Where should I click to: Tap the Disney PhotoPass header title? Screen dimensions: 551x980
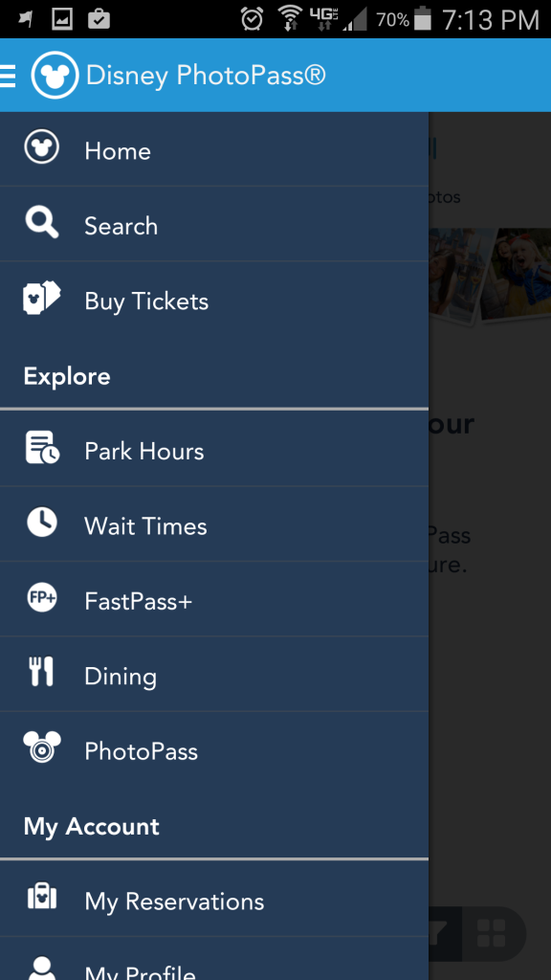(x=206, y=76)
